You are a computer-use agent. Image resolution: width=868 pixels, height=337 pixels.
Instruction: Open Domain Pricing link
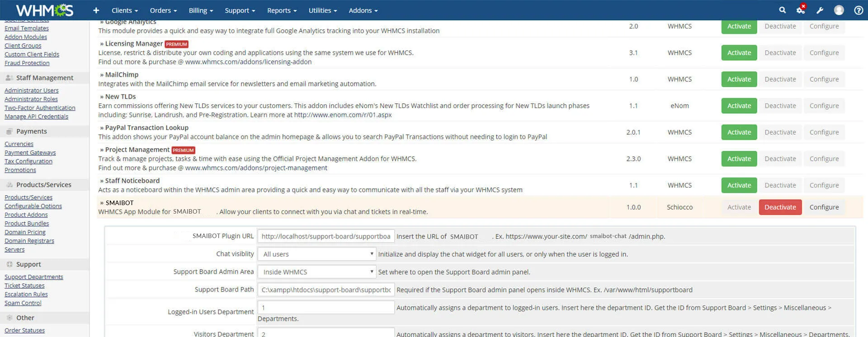25,232
